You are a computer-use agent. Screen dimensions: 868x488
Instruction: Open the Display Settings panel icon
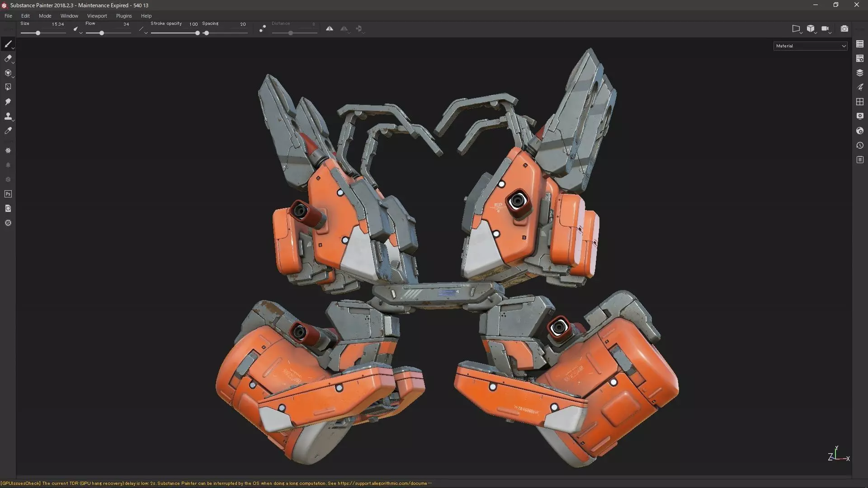(x=860, y=116)
